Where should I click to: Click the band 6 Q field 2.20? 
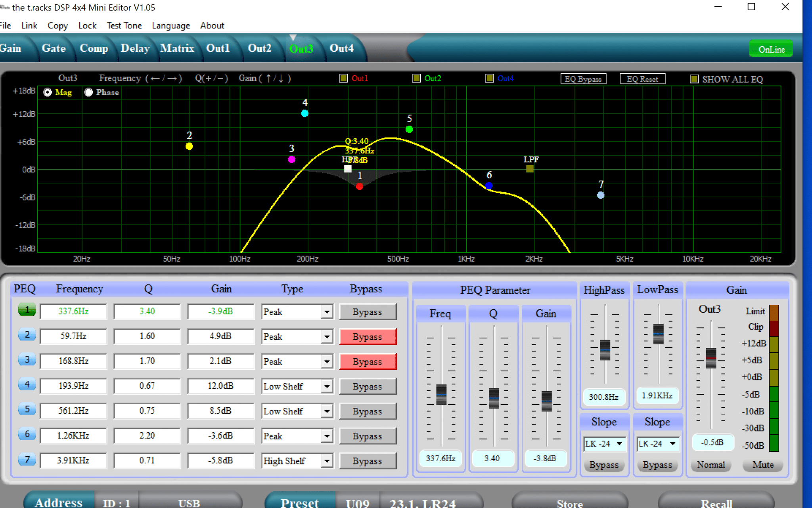[x=147, y=435]
